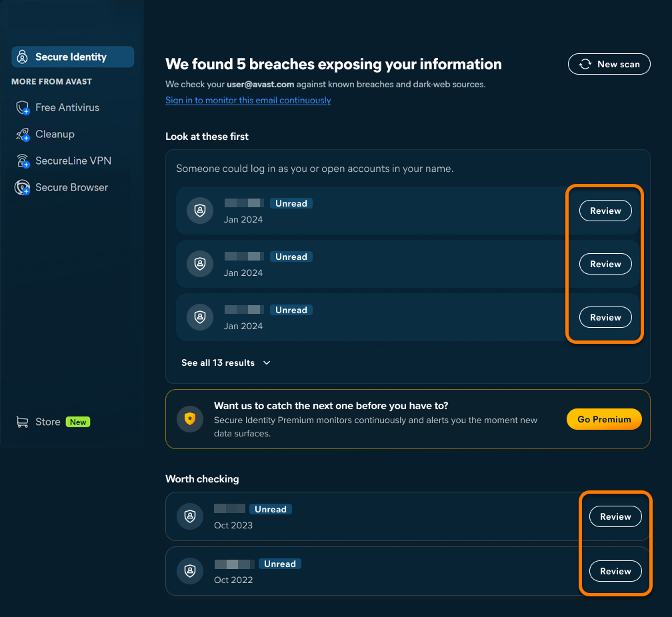This screenshot has height=617, width=672.
Task: Click the Unread badge on Oct 2023 breach
Action: (271, 509)
